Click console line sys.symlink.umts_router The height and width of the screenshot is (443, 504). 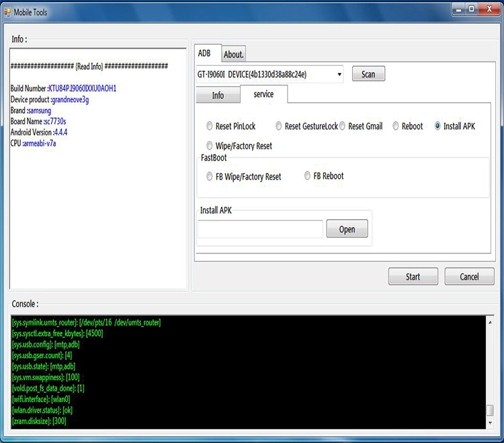tap(86, 323)
